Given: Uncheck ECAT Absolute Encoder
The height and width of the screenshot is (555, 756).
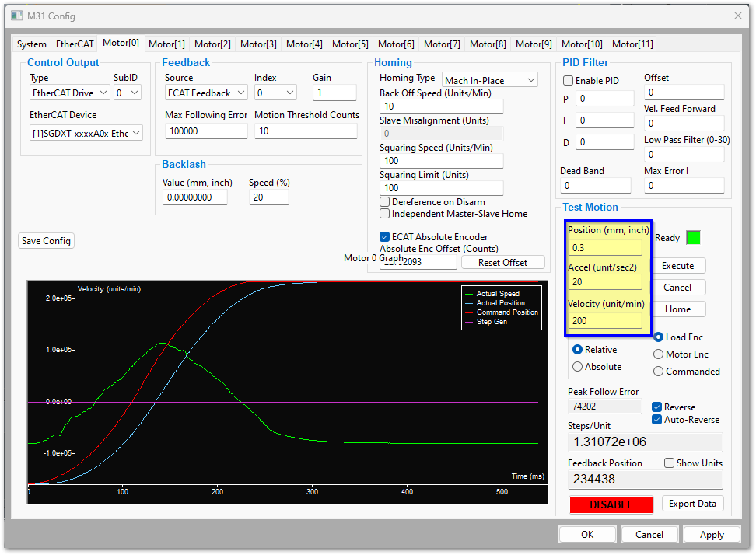Looking at the screenshot, I should [x=385, y=236].
